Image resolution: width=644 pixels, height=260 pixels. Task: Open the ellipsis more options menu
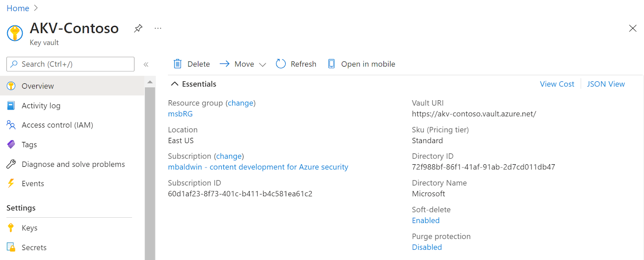158,28
